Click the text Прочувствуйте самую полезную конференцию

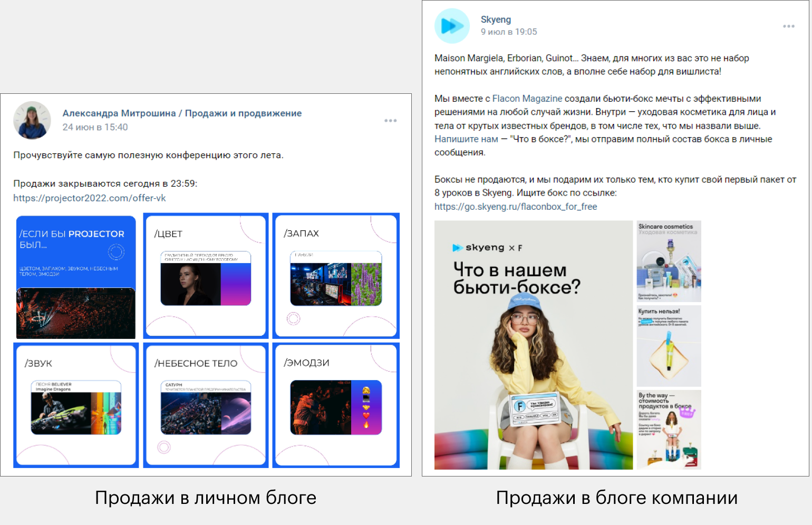(x=148, y=155)
